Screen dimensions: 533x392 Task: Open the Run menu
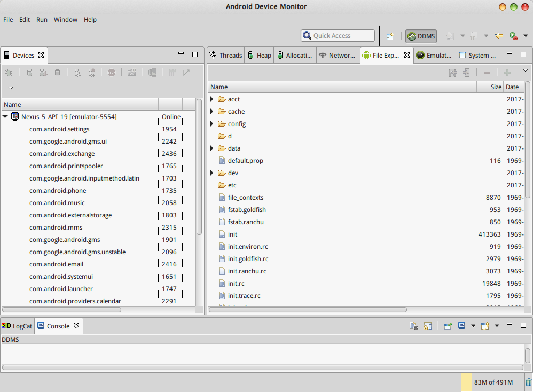[42, 20]
